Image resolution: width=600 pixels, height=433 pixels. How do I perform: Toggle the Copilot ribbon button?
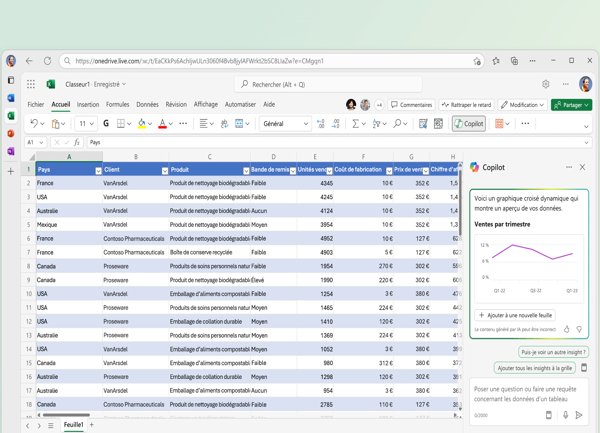pos(469,124)
